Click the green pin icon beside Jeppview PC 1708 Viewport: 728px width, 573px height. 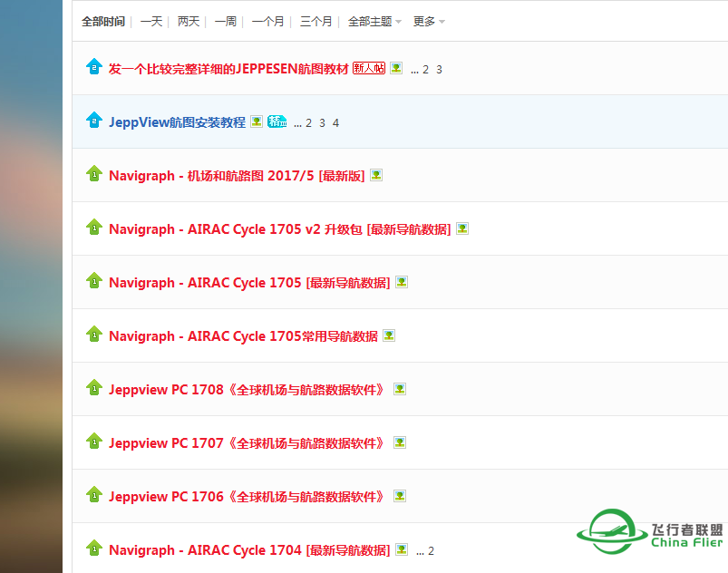pyautogui.click(x=94, y=388)
